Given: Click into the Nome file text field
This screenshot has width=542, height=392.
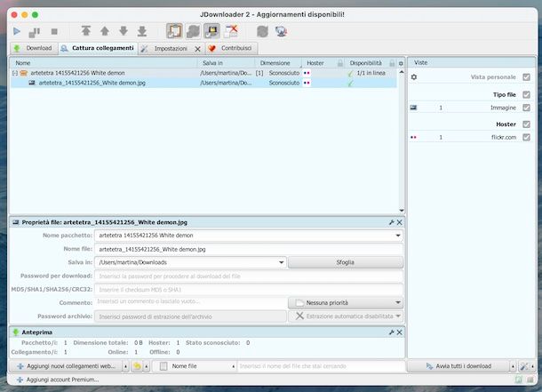Looking at the screenshot, I should 248,249.
